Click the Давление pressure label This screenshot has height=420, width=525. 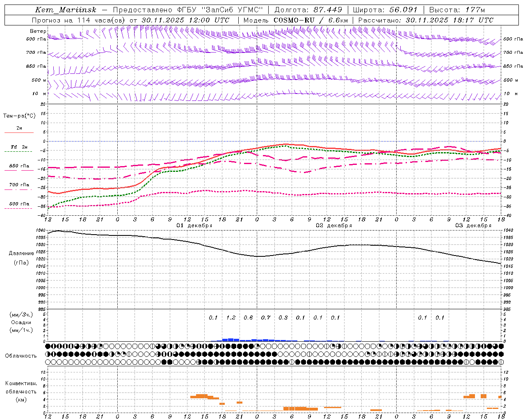pos(21,253)
